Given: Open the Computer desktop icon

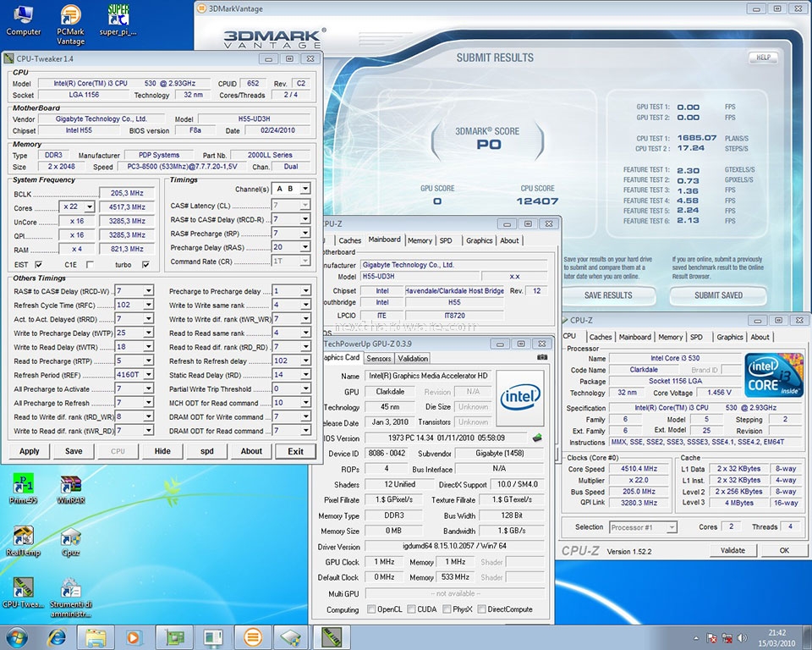Looking at the screenshot, I should tap(24, 20).
